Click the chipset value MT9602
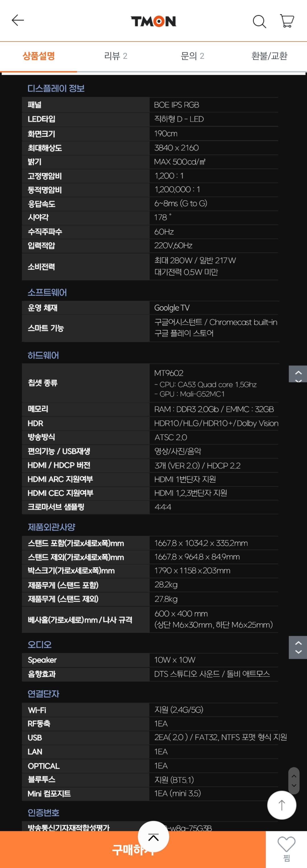Viewport: 307px width, 868px height. coord(169,373)
